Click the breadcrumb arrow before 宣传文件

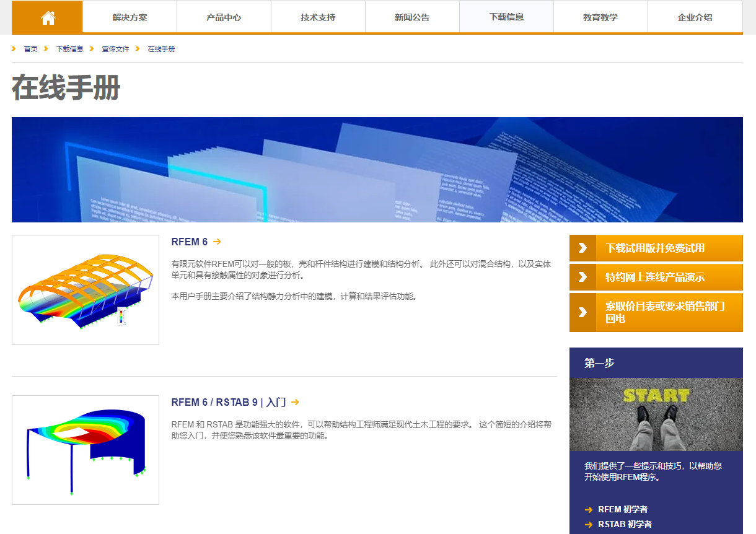tap(92, 48)
